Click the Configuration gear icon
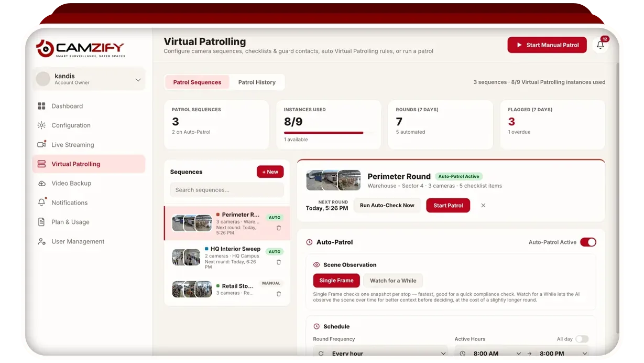 [41, 125]
